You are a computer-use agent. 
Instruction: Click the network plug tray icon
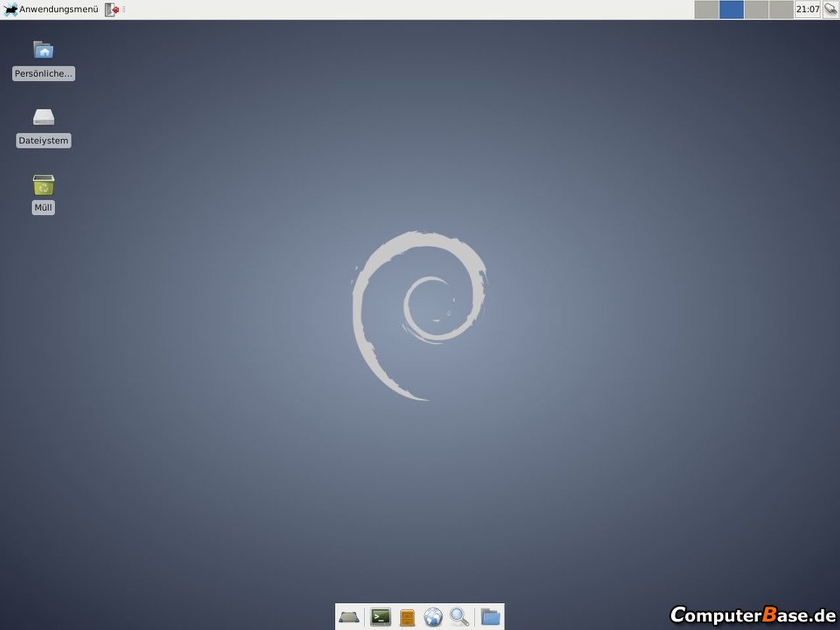point(830,9)
